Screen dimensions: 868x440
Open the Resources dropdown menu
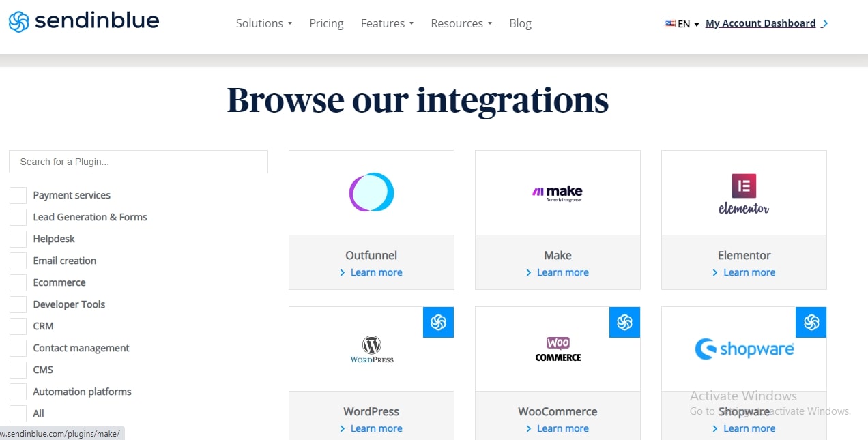pyautogui.click(x=461, y=23)
